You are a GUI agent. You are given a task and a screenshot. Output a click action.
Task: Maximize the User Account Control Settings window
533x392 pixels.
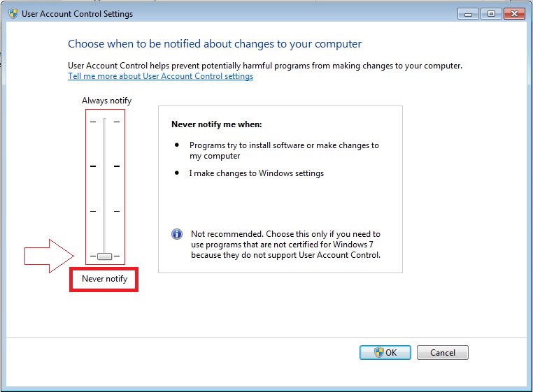(491, 14)
